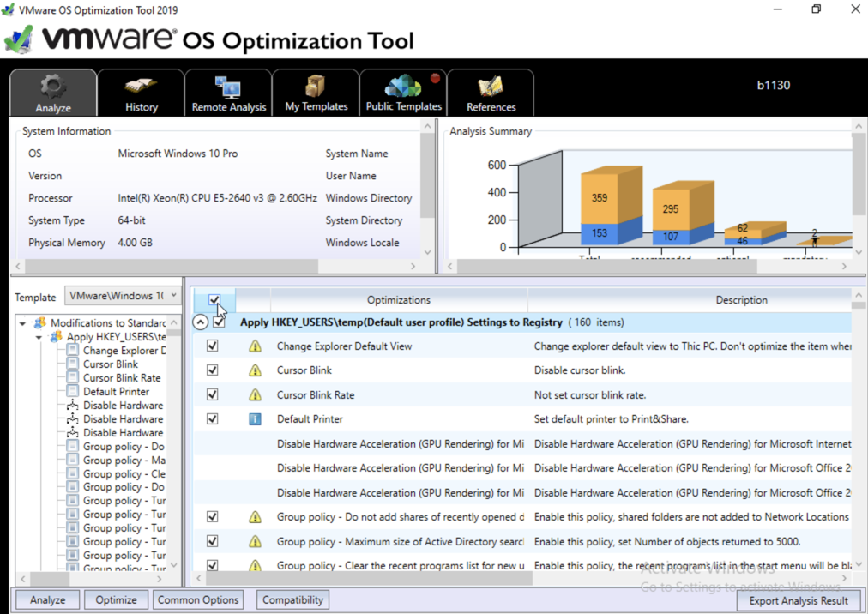This screenshot has height=614, width=868.
Task: Click warning icon for Do not add shares policy
Action: click(x=255, y=517)
